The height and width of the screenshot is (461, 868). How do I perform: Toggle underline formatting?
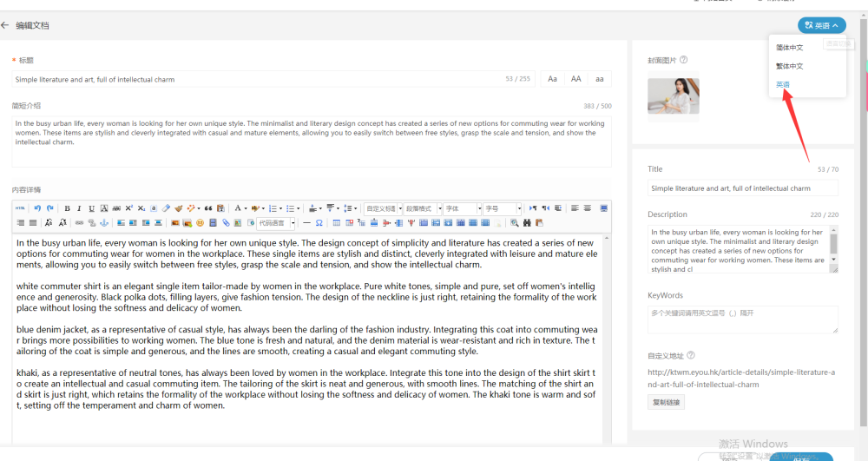pyautogui.click(x=91, y=208)
